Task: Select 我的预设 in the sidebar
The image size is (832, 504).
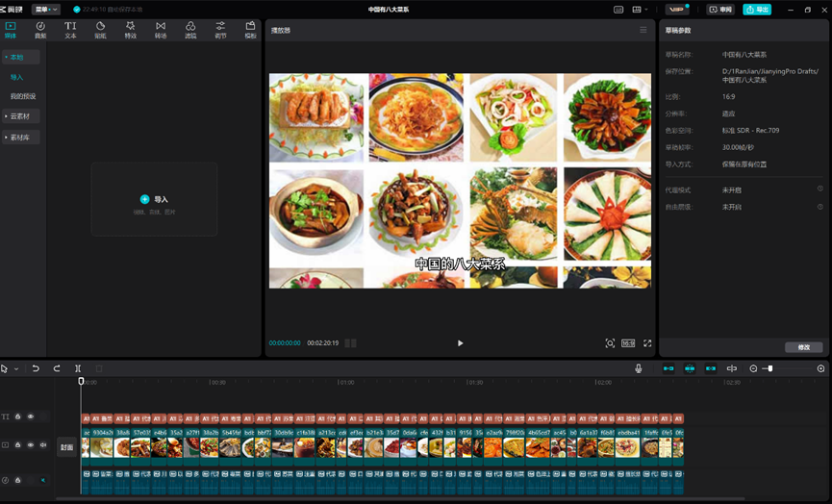Action: [23, 96]
